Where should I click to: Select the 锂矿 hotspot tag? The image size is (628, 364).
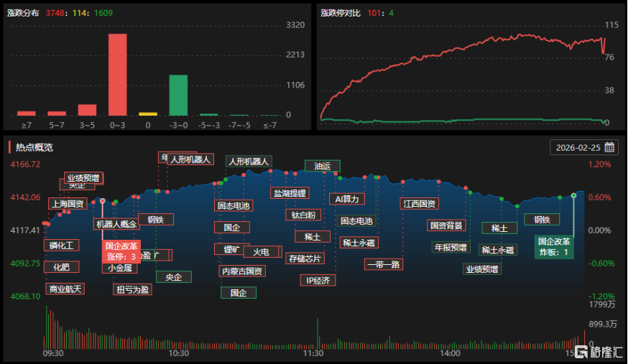point(231,249)
